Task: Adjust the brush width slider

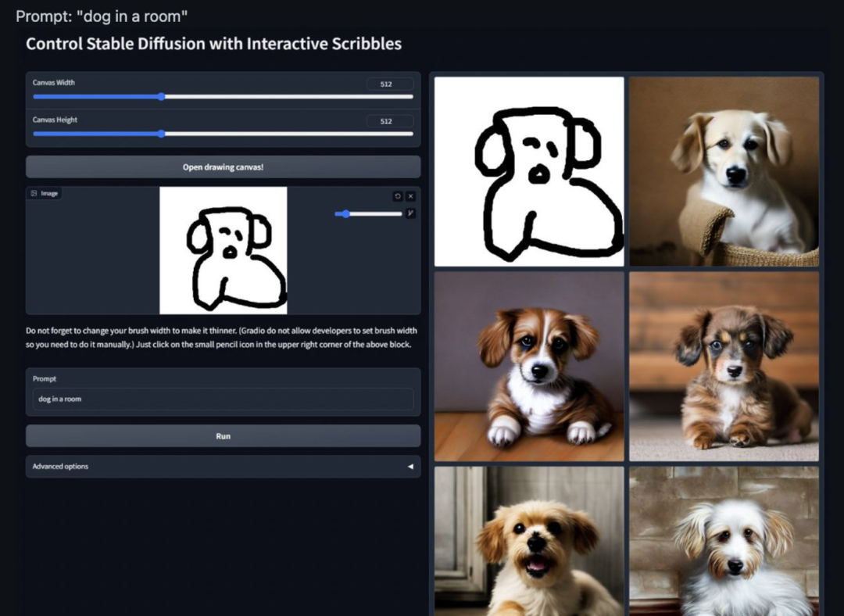Action: tap(368, 213)
